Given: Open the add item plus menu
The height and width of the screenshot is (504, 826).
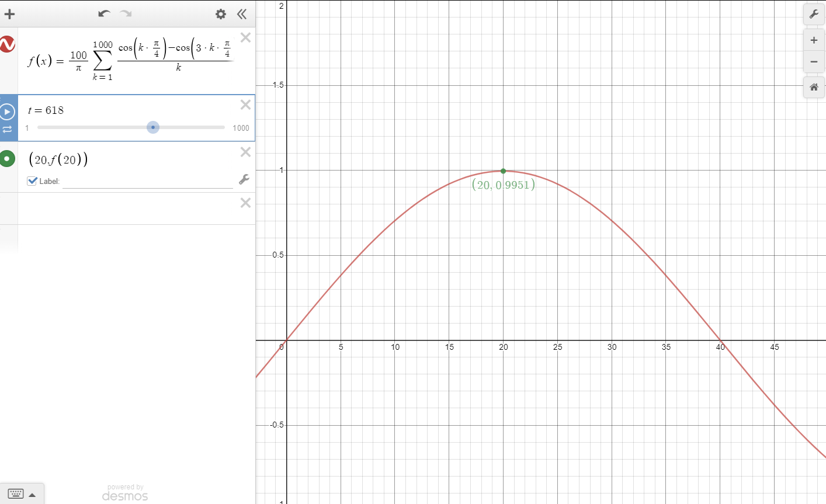Looking at the screenshot, I should coord(9,14).
